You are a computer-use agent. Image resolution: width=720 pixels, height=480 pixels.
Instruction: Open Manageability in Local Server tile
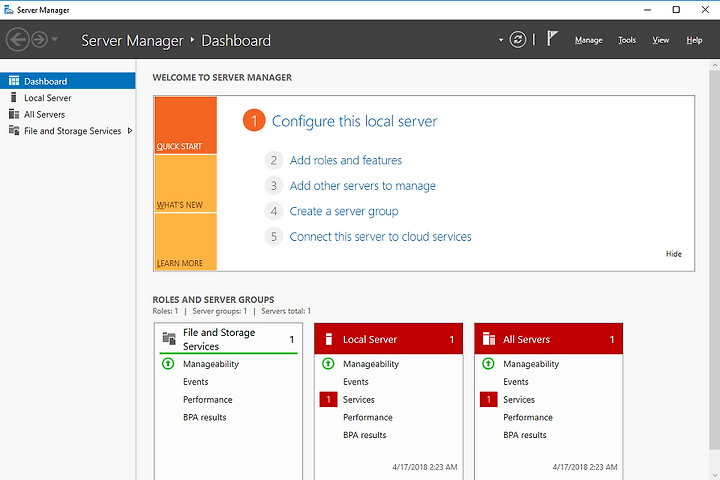coord(371,364)
